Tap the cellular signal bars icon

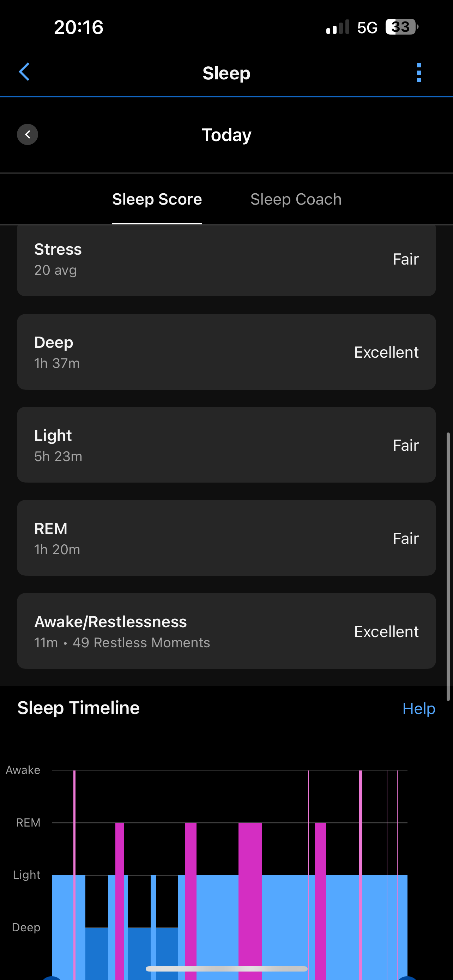[337, 28]
